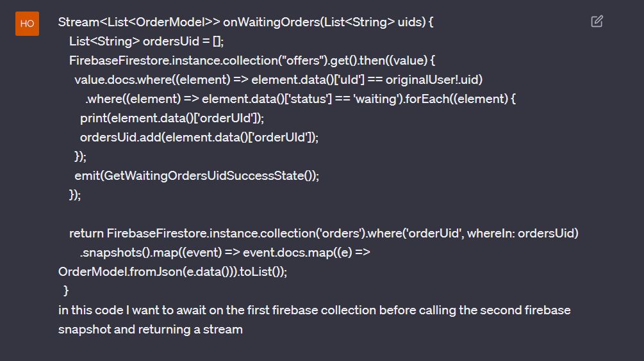Click the edit message pencil icon

tap(597, 21)
